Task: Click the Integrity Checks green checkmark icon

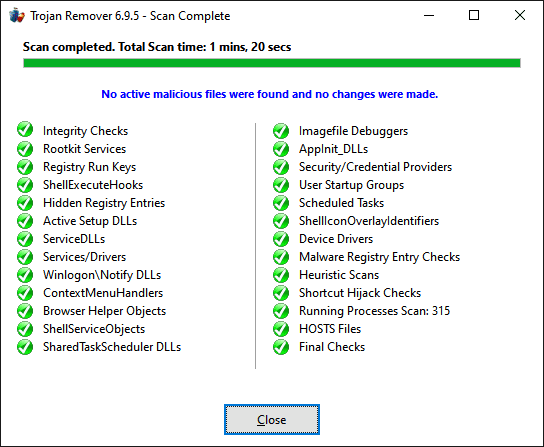Action: [25, 130]
